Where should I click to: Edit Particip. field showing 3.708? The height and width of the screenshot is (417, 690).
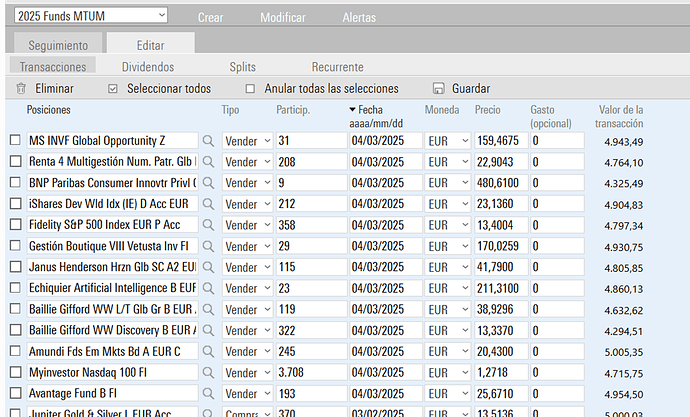(x=312, y=373)
